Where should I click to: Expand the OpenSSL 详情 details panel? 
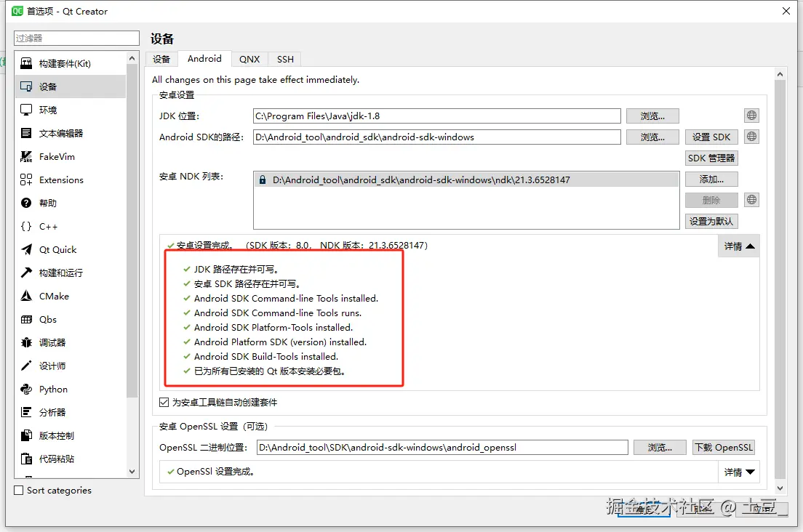click(x=739, y=472)
